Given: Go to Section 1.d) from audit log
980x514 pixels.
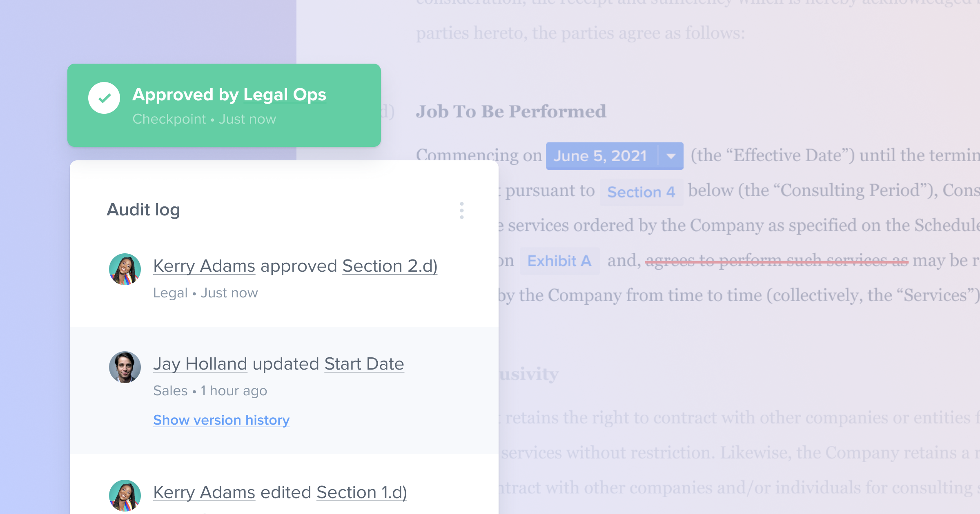Looking at the screenshot, I should point(362,492).
